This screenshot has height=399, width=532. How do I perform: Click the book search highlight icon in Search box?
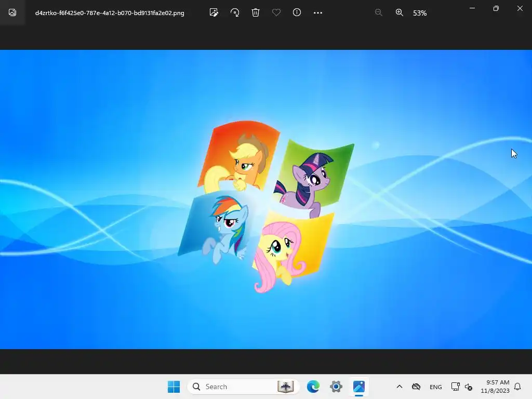(x=285, y=387)
